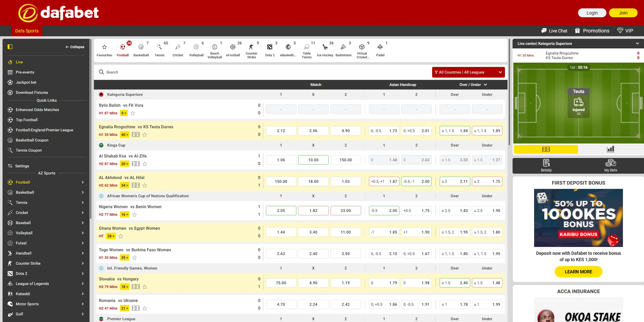The height and width of the screenshot is (322, 644).
Task: Open Settings from the sidebar icon
Action: point(10,166)
